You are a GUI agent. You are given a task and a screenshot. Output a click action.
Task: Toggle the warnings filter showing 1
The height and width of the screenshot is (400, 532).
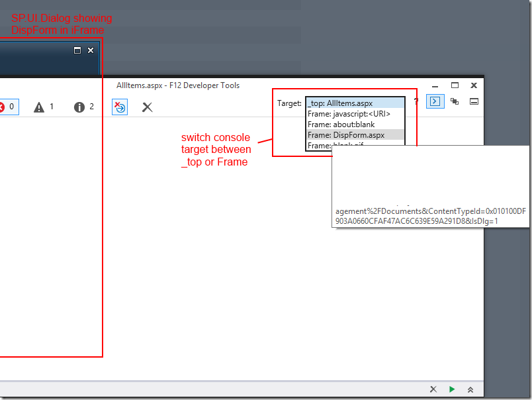pos(44,107)
